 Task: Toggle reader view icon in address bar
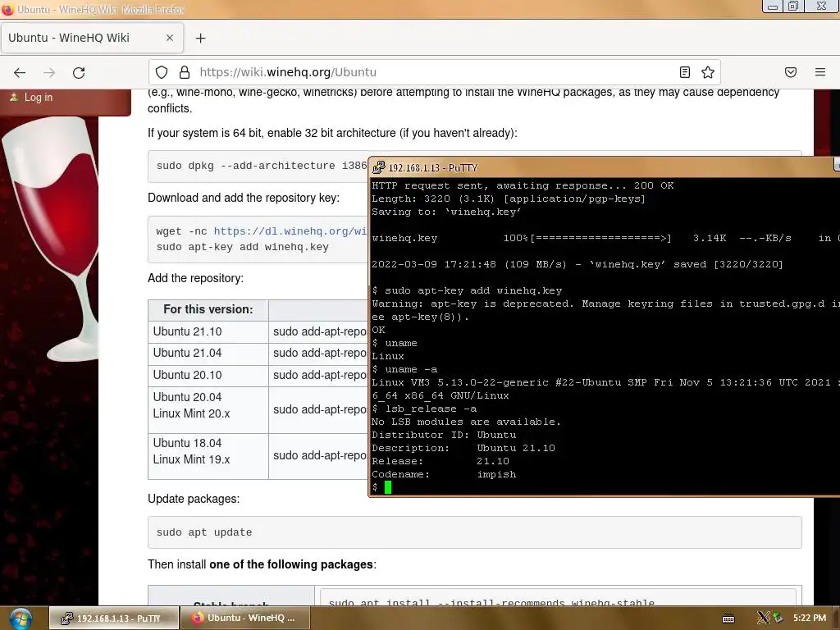pyautogui.click(x=685, y=72)
